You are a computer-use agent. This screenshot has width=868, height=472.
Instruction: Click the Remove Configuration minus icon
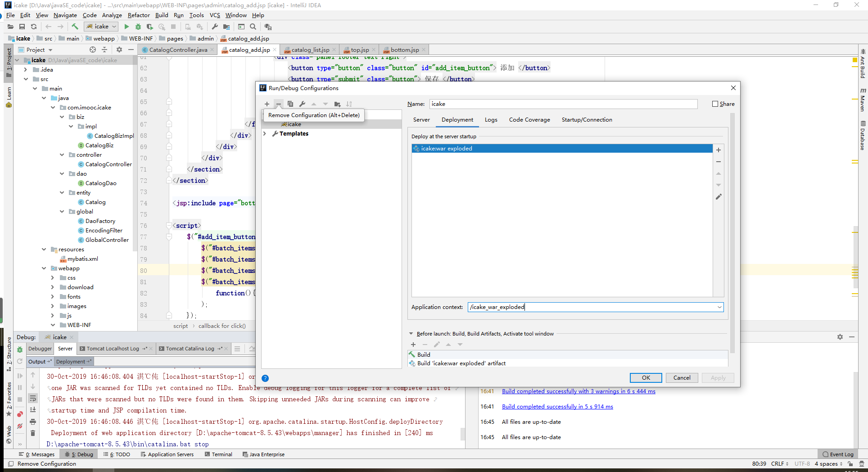[x=279, y=104]
